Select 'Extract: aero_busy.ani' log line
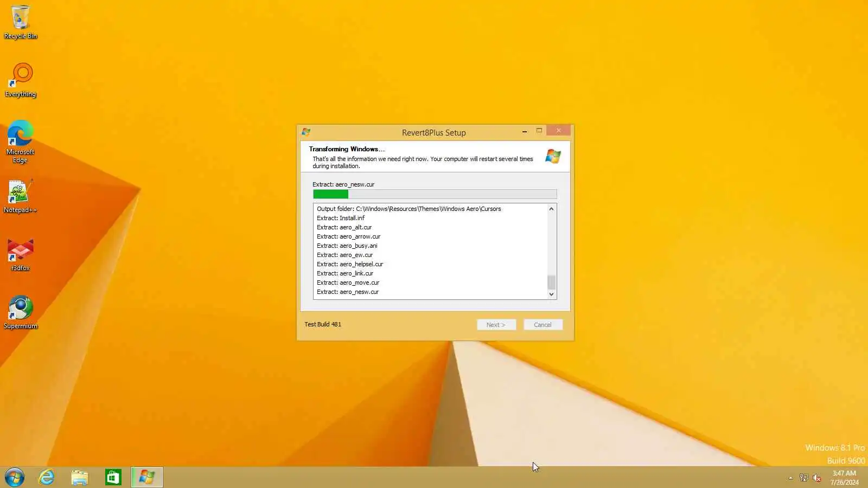 [x=347, y=246]
